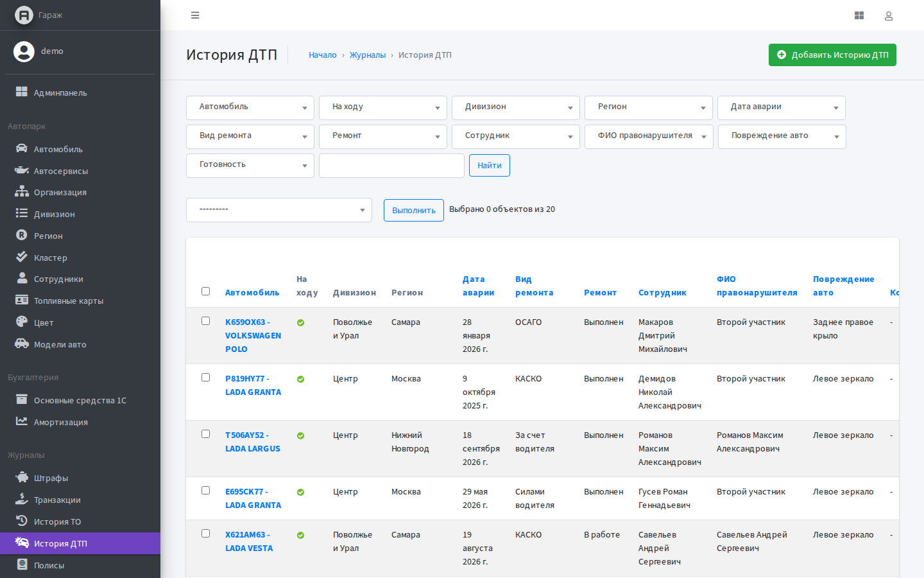Open the apps grid icon in header
Viewport: 924px width, 578px height.
[859, 15]
